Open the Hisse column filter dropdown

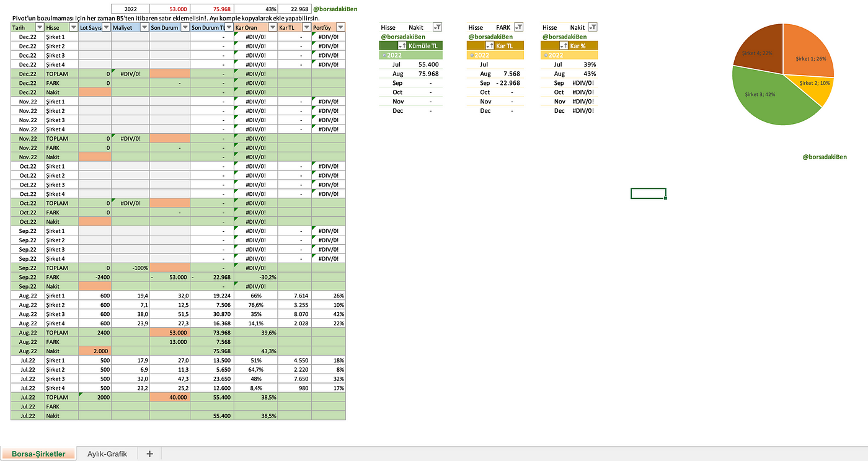[74, 27]
